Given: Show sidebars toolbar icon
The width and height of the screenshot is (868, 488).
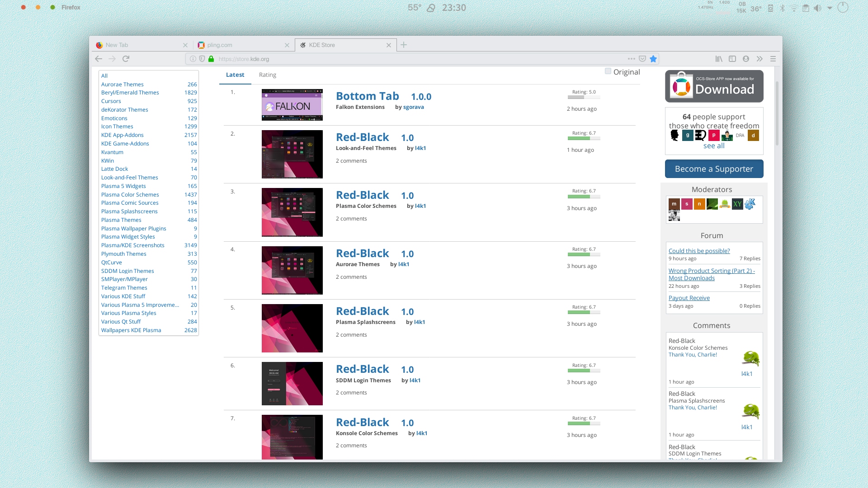Looking at the screenshot, I should (x=732, y=59).
